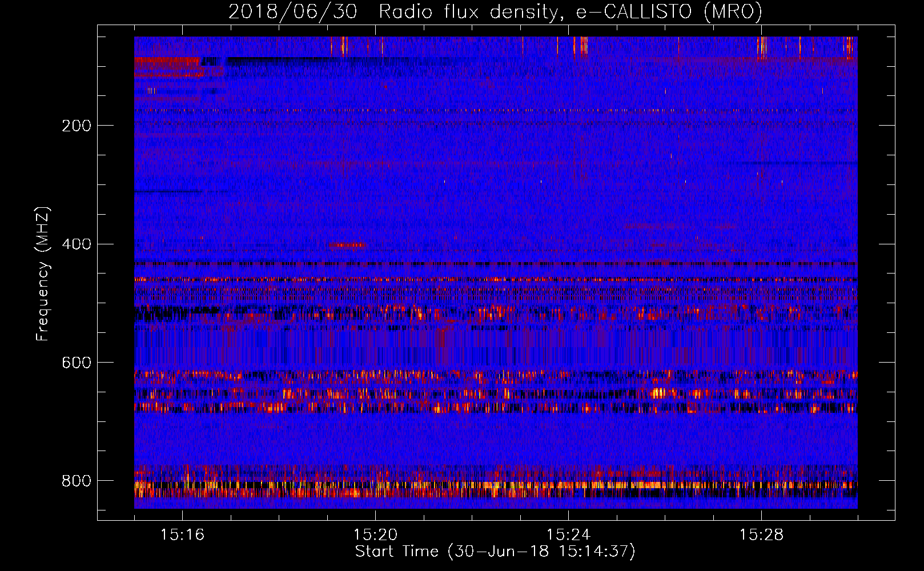924x571 pixels.
Task: Click the 'Start Time (30-Jun-18 15:14:37)' label
Action: 495,552
